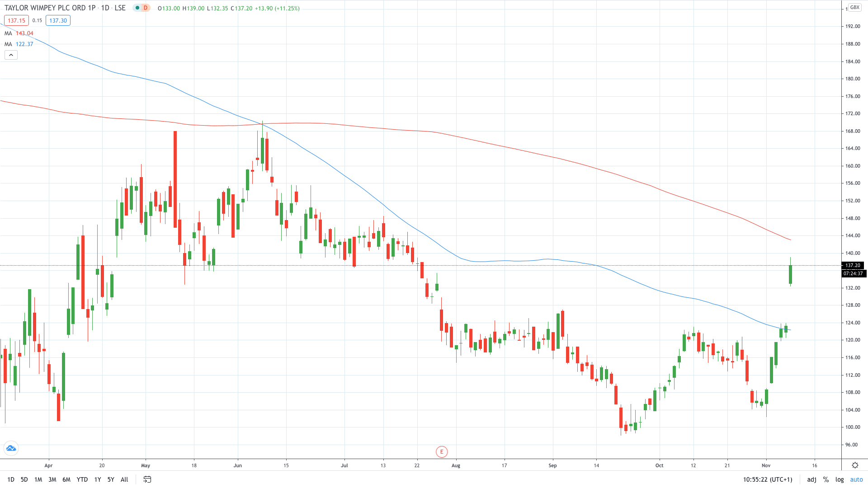Screen dimensions: 868x488
Task: Click the 10:55:22 (UTC+1) timezone clock
Action: coord(768,479)
